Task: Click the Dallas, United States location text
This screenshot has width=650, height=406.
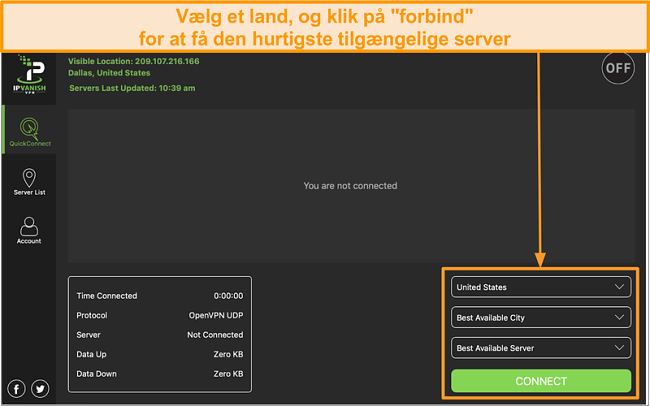Action: (109, 73)
